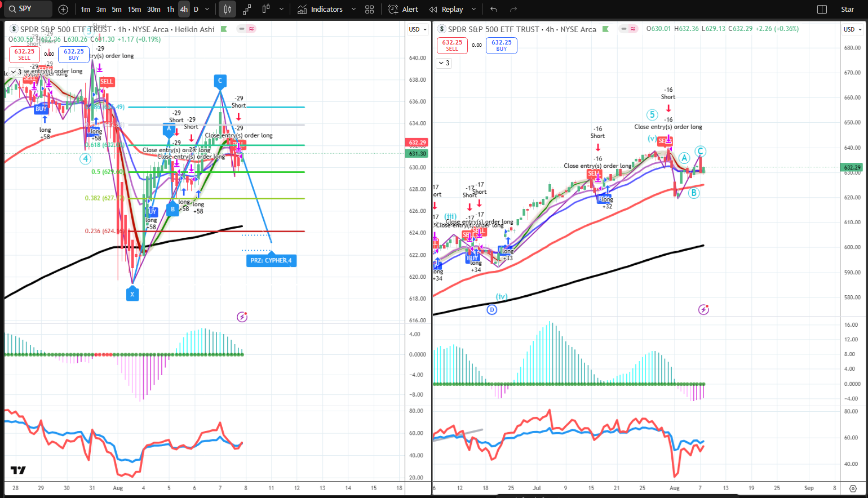Select the 15m interval
The height and width of the screenshot is (498, 868).
point(134,9)
